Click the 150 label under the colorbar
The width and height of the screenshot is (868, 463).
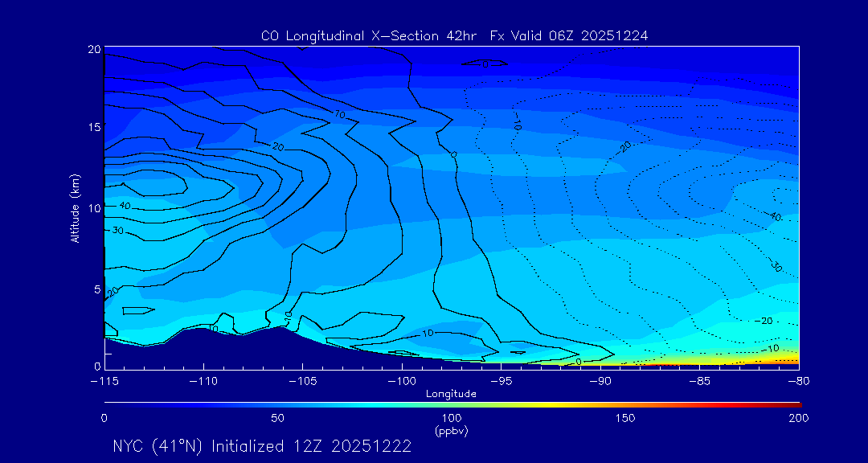[625, 418]
